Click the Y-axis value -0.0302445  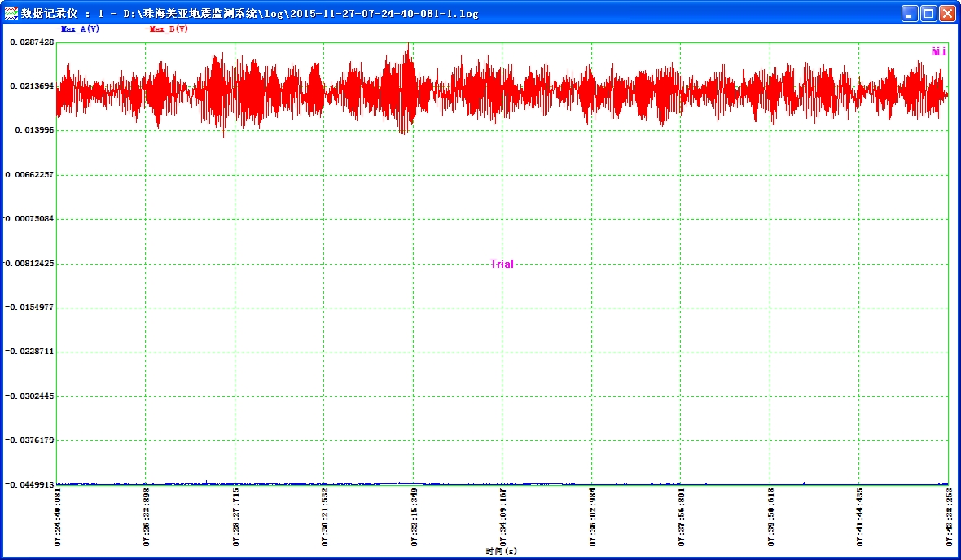[x=30, y=396]
